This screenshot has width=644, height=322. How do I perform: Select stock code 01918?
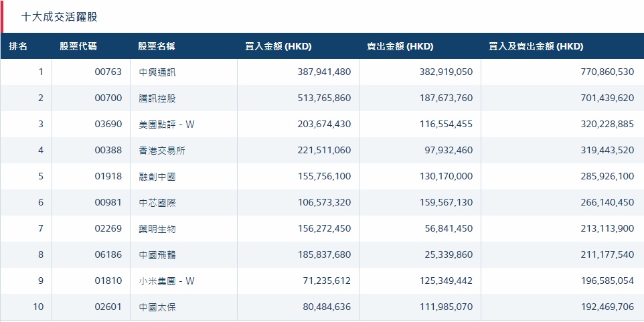(108, 177)
